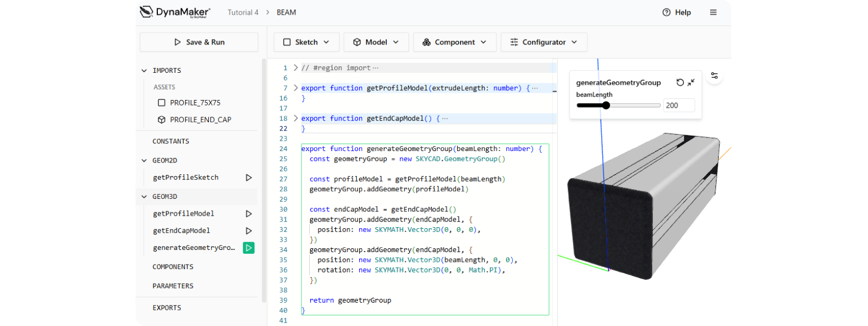Image resolution: width=868 pixels, height=326 pixels.
Task: Click the beamLength value input field
Action: pyautogui.click(x=679, y=105)
